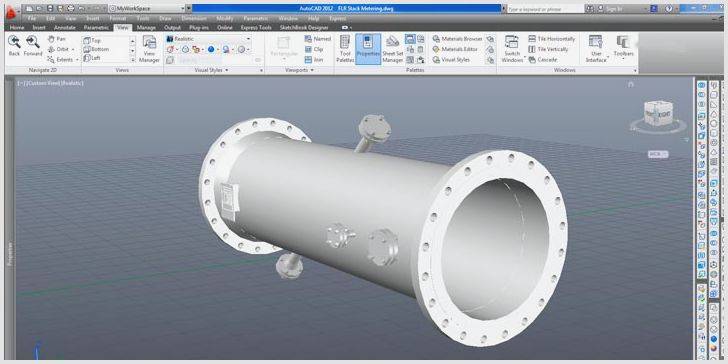This screenshot has width=728, height=364.
Task: Click the ViewCube in the viewport
Action: tap(658, 113)
